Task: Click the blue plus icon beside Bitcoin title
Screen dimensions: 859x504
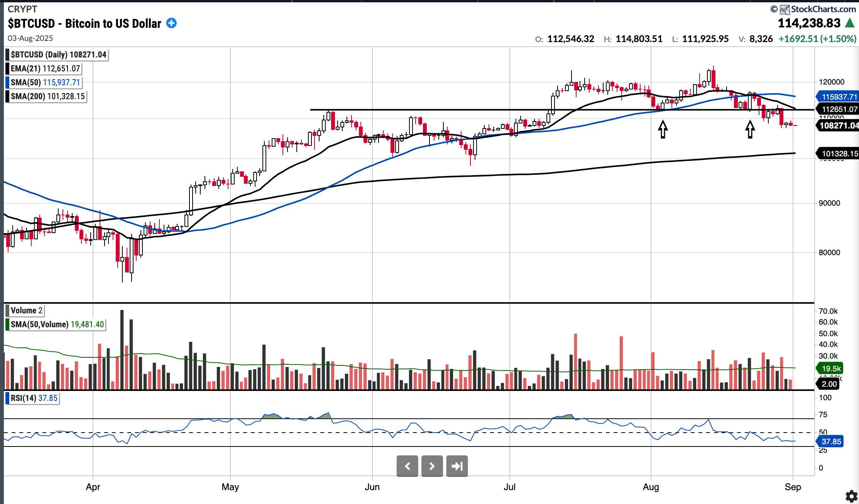Action: tap(171, 23)
